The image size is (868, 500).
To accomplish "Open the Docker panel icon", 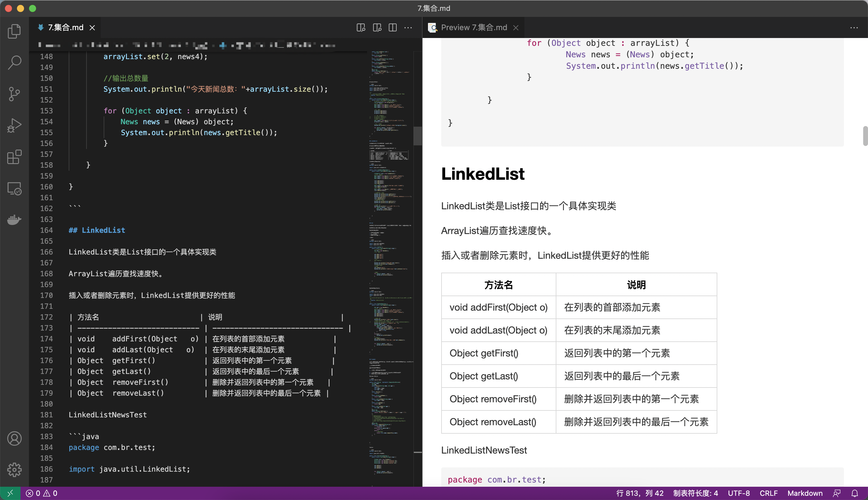I will (x=14, y=220).
